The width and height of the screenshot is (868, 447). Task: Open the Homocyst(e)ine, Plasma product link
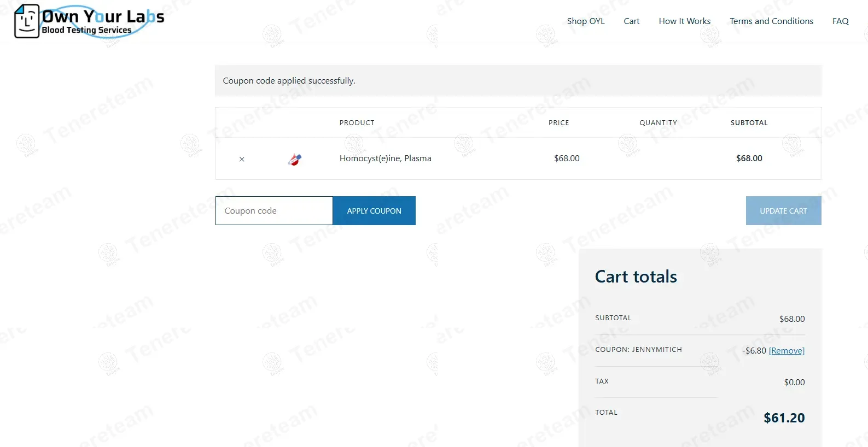point(385,158)
